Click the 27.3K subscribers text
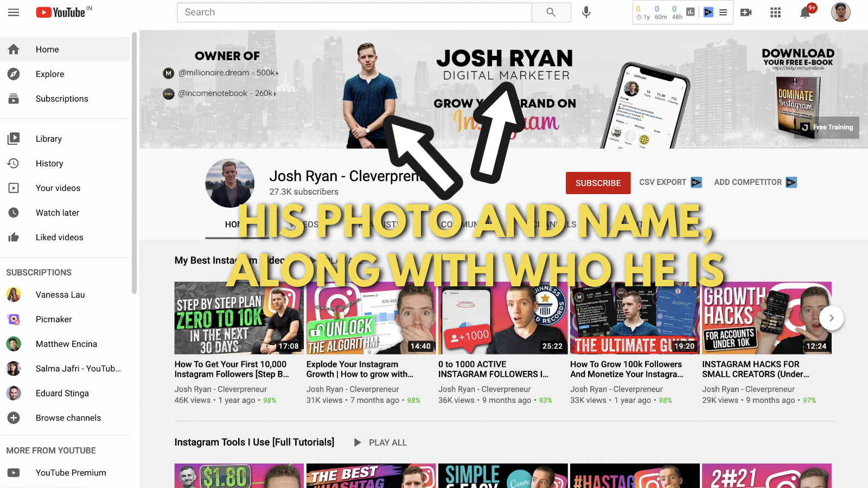 304,192
